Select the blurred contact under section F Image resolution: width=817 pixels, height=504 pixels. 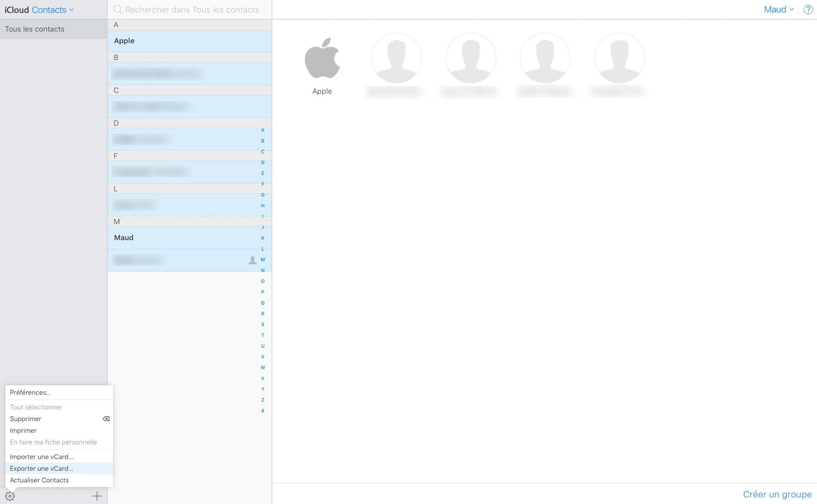(x=190, y=172)
